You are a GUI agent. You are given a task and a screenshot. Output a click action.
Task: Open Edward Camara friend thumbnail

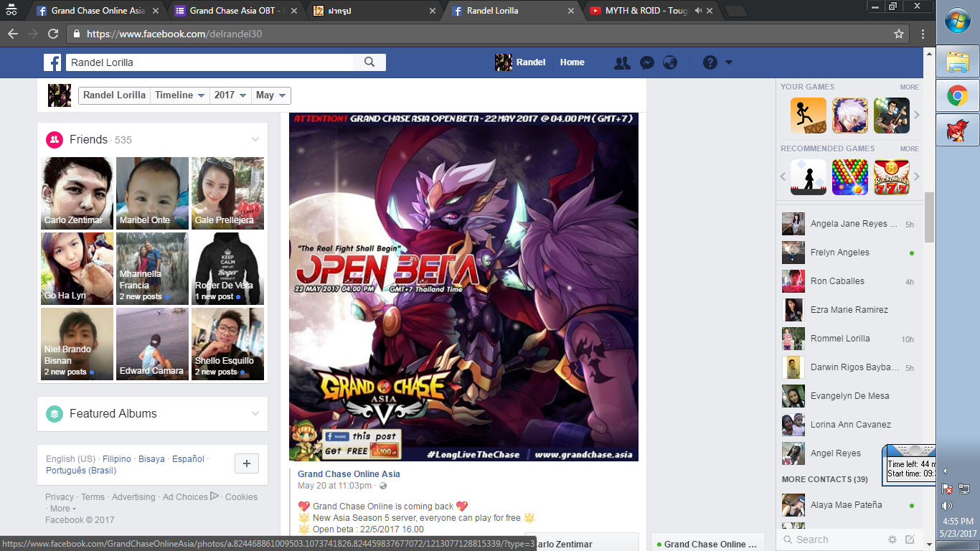(x=152, y=344)
